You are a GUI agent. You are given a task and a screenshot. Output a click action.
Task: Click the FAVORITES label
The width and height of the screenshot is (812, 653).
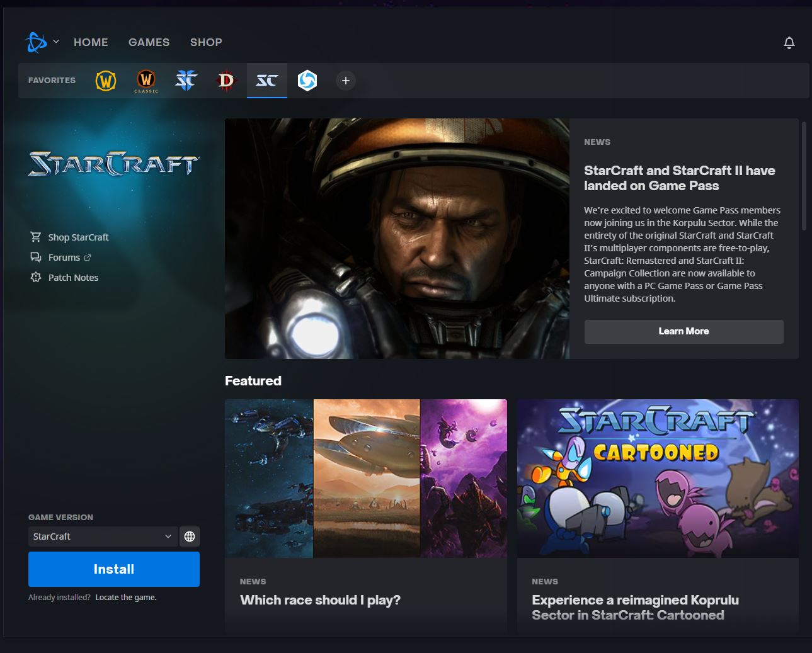[52, 81]
